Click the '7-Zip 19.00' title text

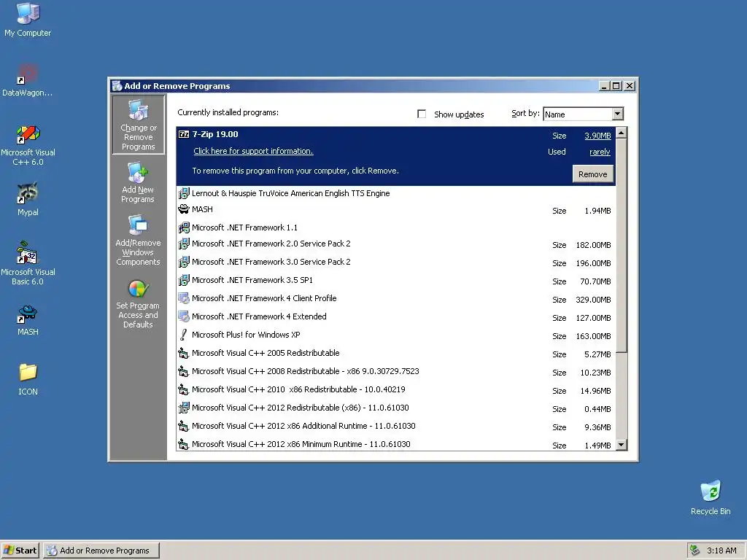click(215, 134)
